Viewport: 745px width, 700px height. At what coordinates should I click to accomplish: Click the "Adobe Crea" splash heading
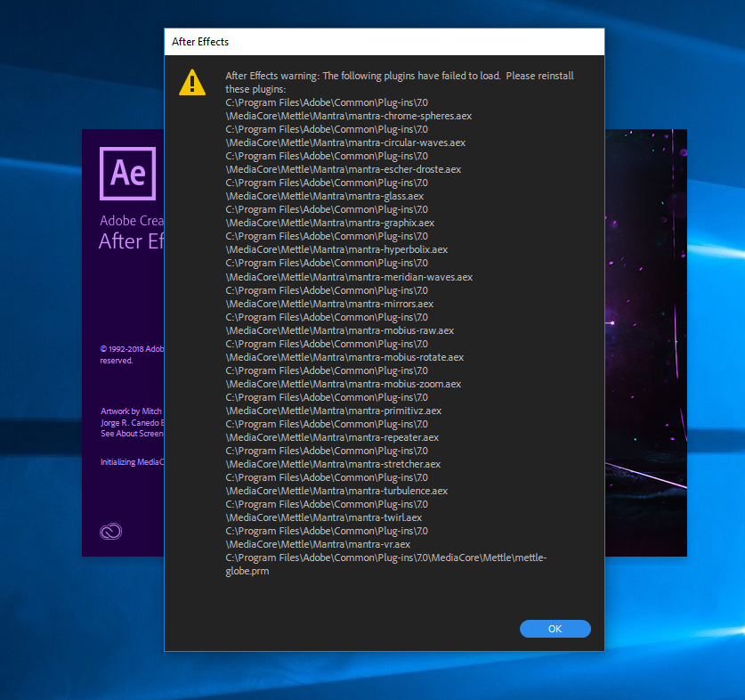pyautogui.click(x=132, y=221)
